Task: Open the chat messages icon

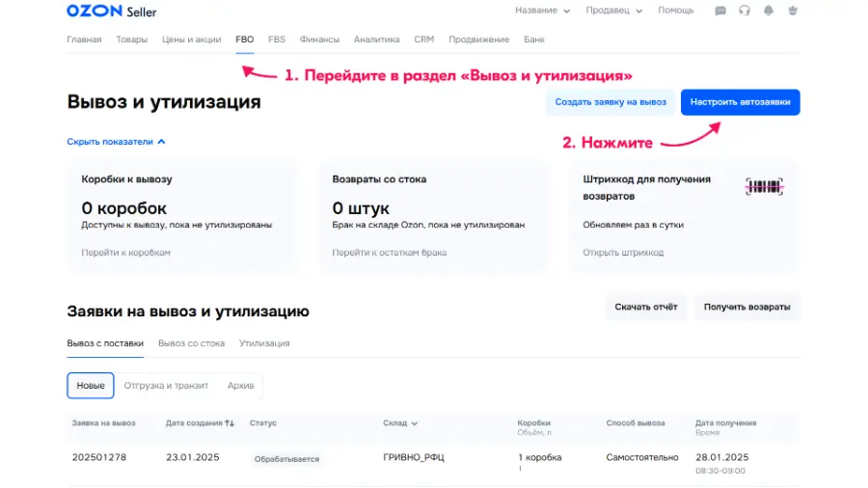Action: point(720,11)
